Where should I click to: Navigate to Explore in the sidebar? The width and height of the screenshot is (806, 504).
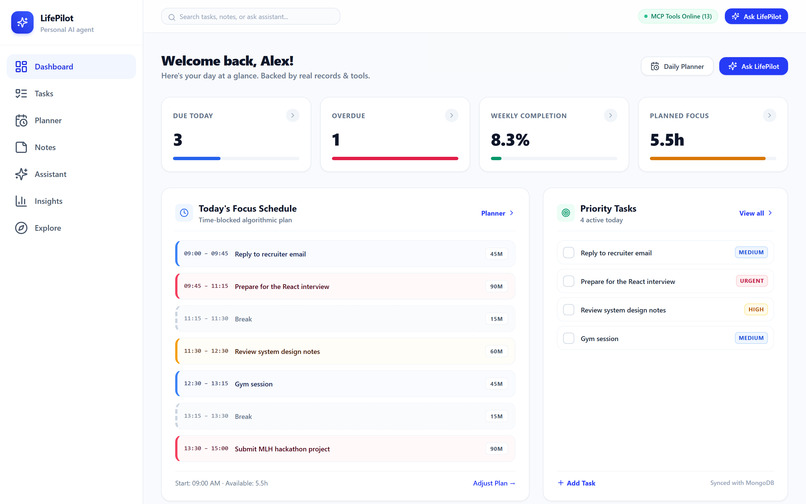pyautogui.click(x=71, y=228)
